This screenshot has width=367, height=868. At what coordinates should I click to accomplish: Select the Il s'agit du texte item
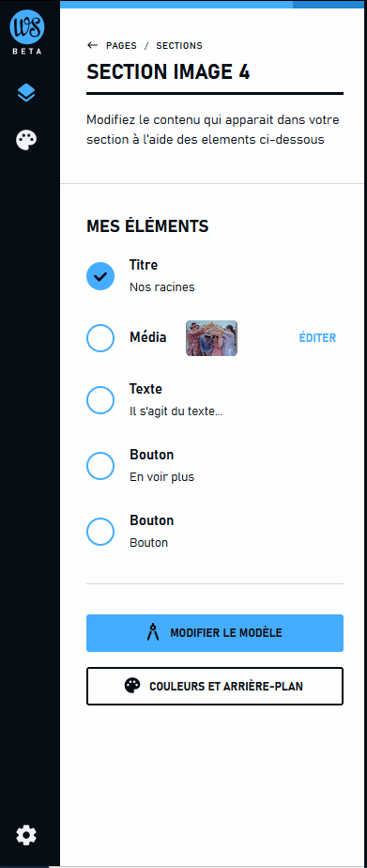(176, 411)
